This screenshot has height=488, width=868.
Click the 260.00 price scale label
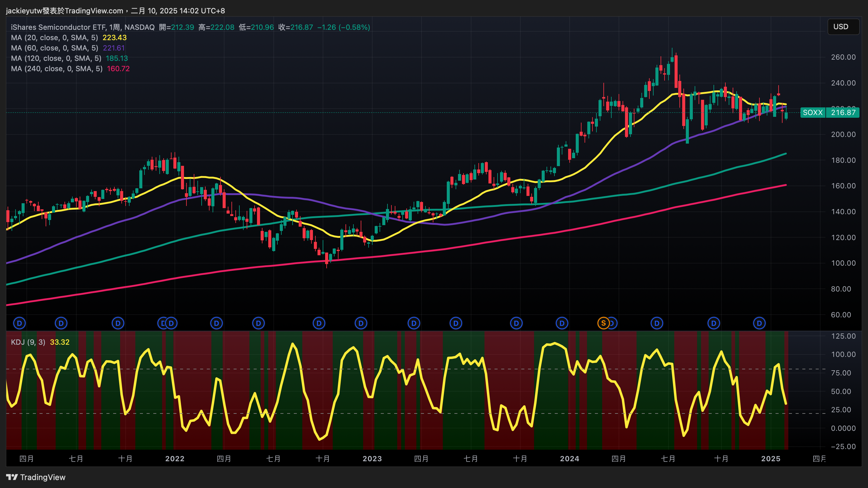[x=843, y=57]
